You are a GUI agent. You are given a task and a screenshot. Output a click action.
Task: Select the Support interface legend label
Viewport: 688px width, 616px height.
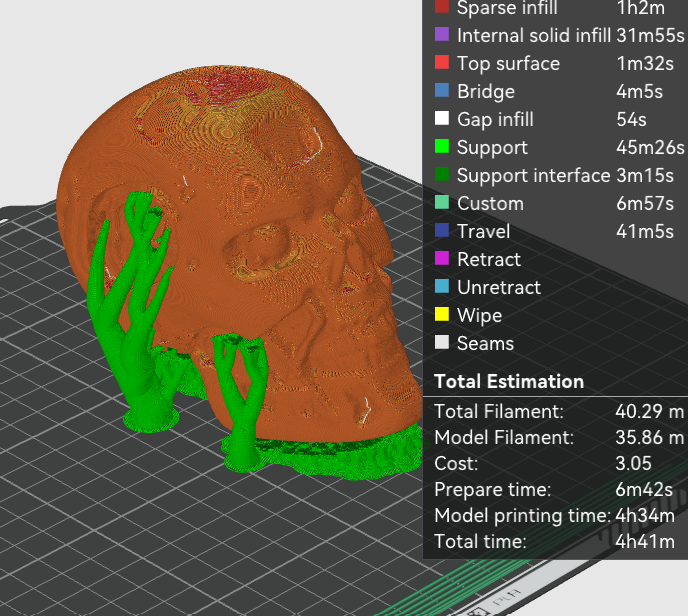[534, 175]
